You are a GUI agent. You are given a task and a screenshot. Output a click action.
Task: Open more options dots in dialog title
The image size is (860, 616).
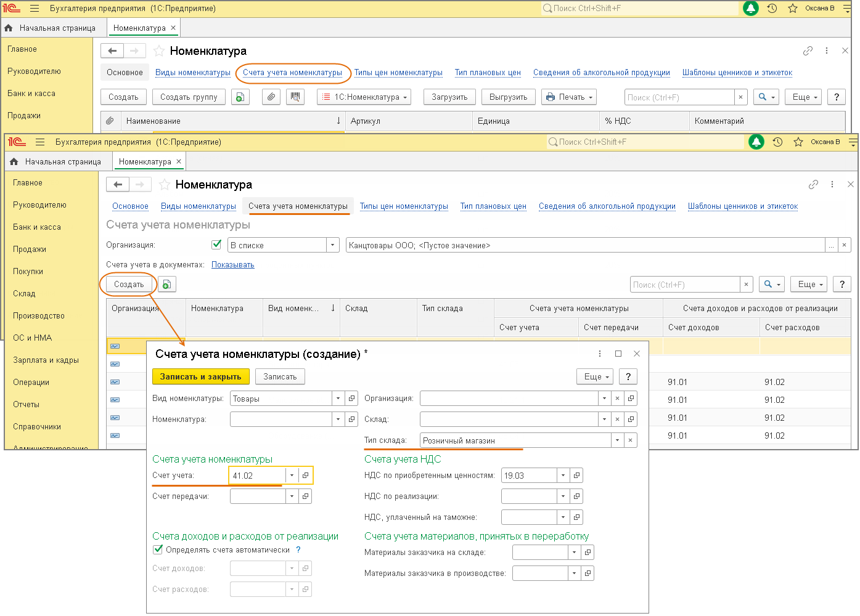point(600,354)
